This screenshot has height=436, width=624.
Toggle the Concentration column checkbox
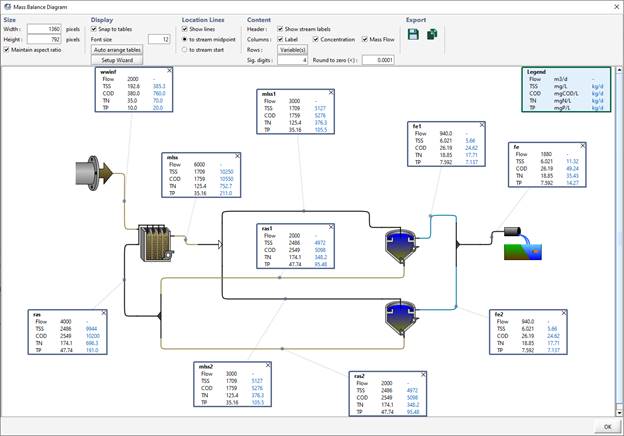pyautogui.click(x=316, y=39)
